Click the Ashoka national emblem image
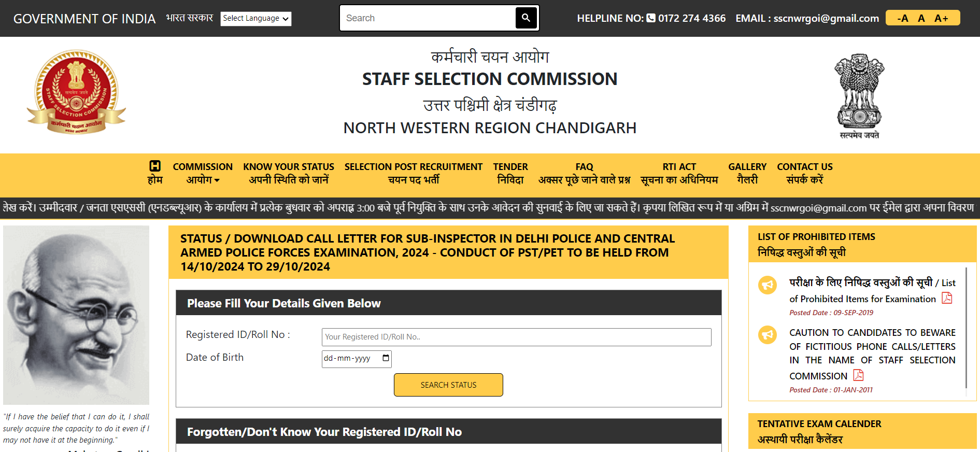The height and width of the screenshot is (452, 980). click(x=859, y=96)
